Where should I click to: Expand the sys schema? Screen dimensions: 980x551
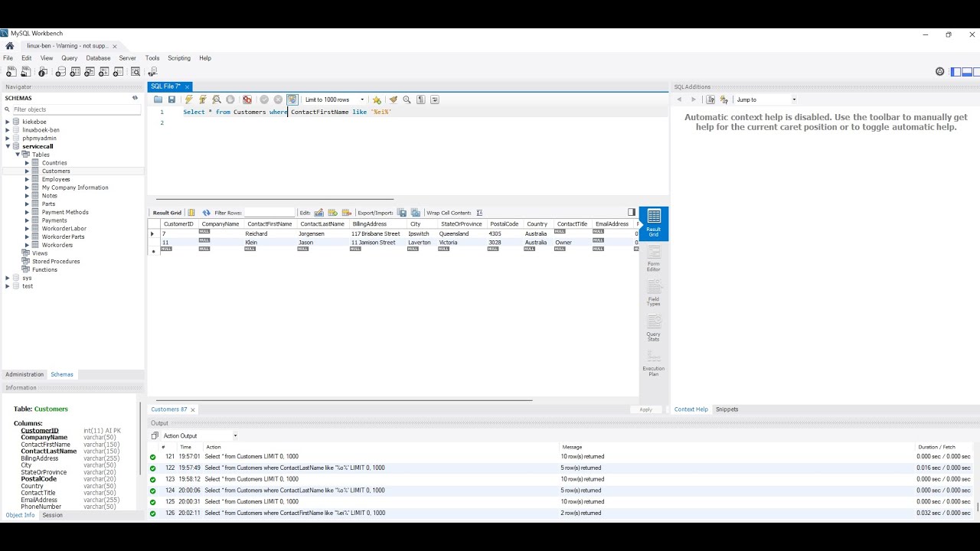8,278
